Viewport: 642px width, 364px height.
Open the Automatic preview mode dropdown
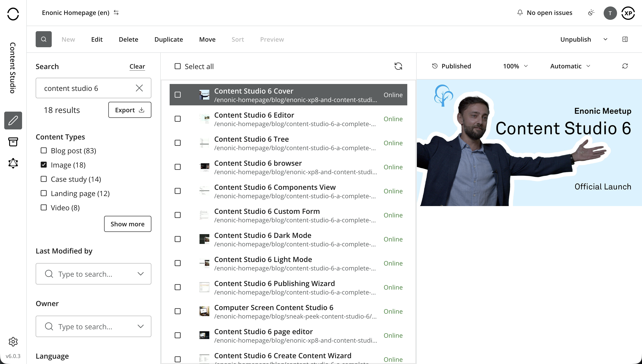[x=570, y=66]
